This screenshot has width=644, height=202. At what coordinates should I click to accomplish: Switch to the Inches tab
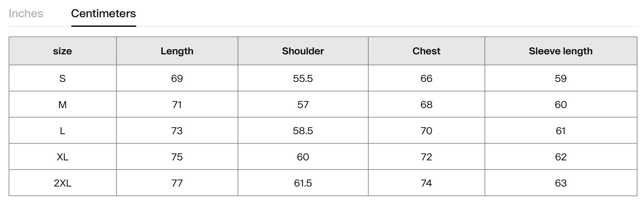tap(26, 13)
